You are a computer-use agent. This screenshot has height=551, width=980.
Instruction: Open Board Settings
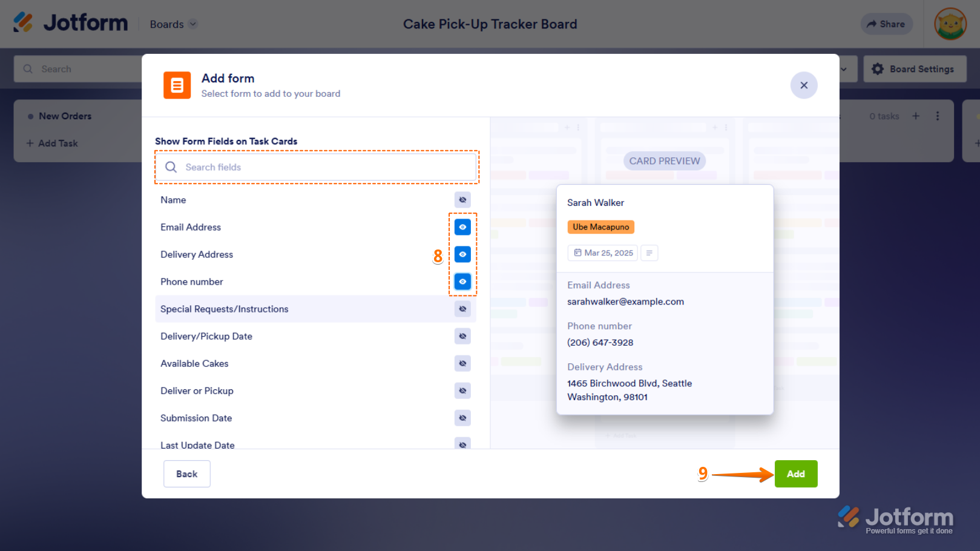[x=915, y=69]
